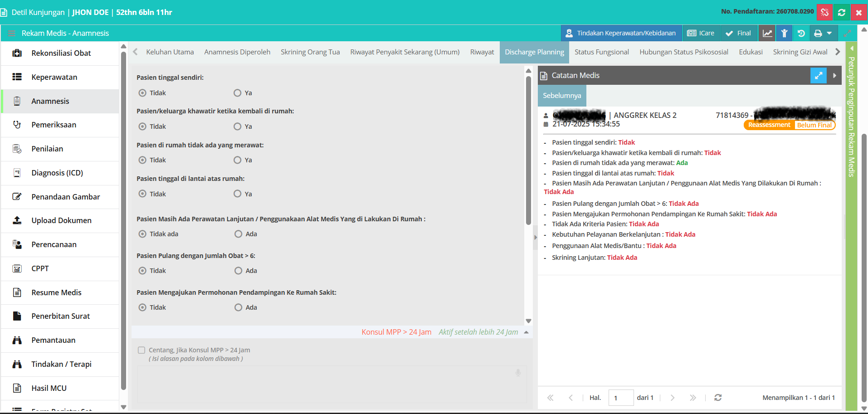Click the sidebar vertical scrollbar thumb
This screenshot has height=414, width=868.
pos(123,221)
